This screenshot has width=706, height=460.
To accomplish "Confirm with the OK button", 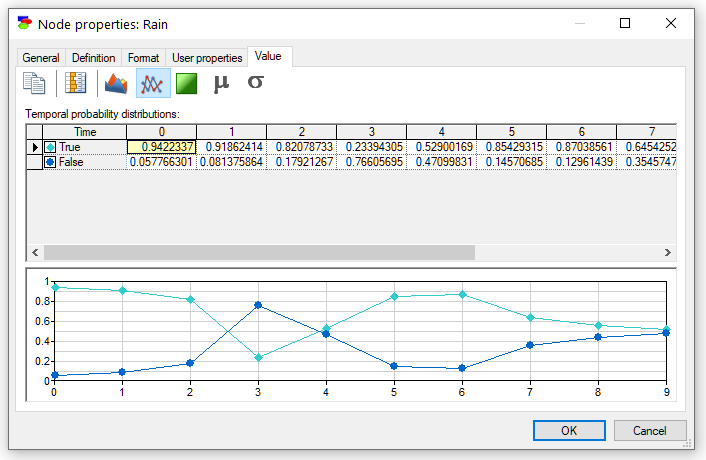I will 569,431.
